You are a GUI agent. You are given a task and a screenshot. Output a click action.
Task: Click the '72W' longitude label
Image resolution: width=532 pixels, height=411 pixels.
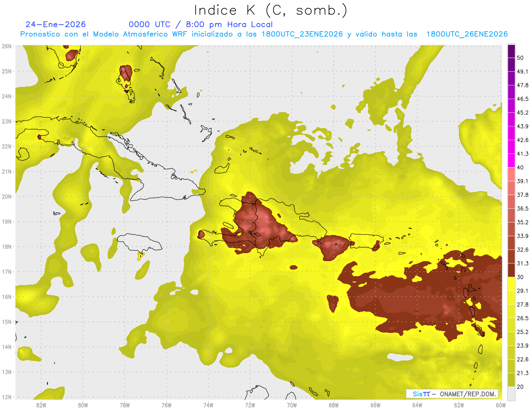click(x=250, y=405)
